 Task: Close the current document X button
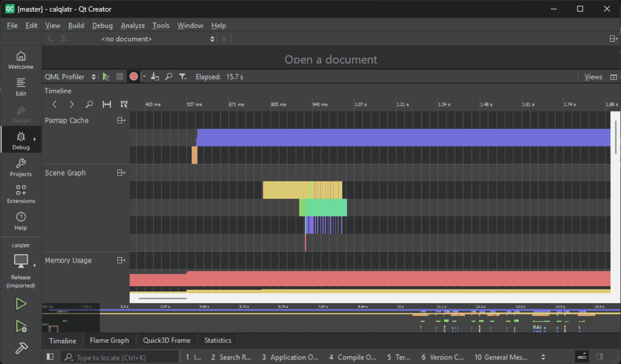pyautogui.click(x=224, y=39)
